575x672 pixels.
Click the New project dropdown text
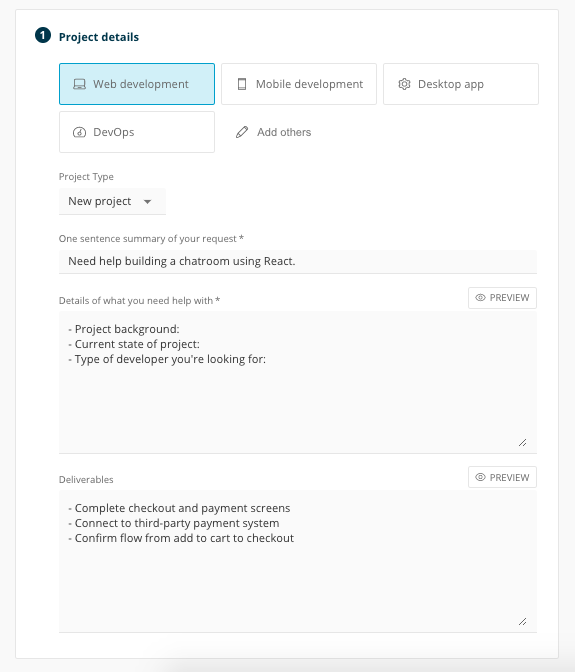point(99,201)
